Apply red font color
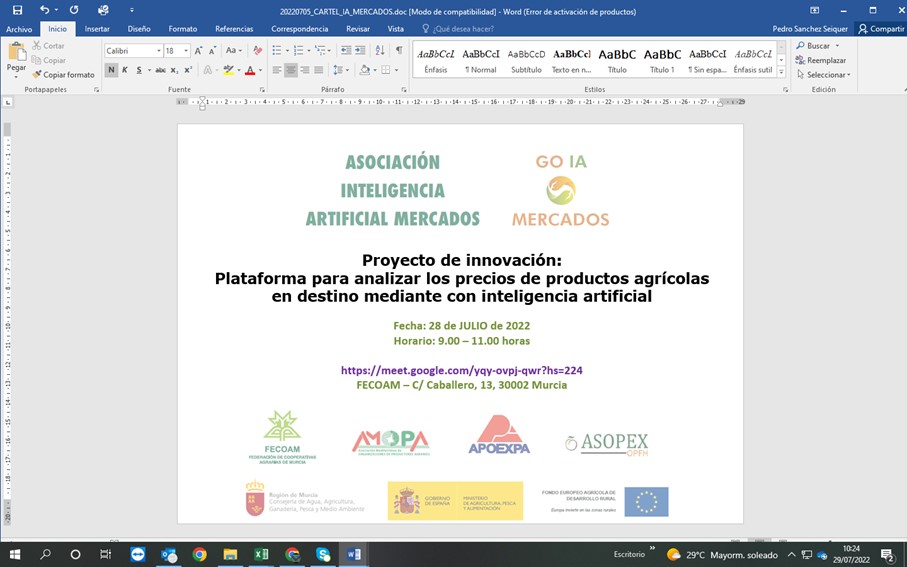The image size is (907, 567). pos(250,70)
